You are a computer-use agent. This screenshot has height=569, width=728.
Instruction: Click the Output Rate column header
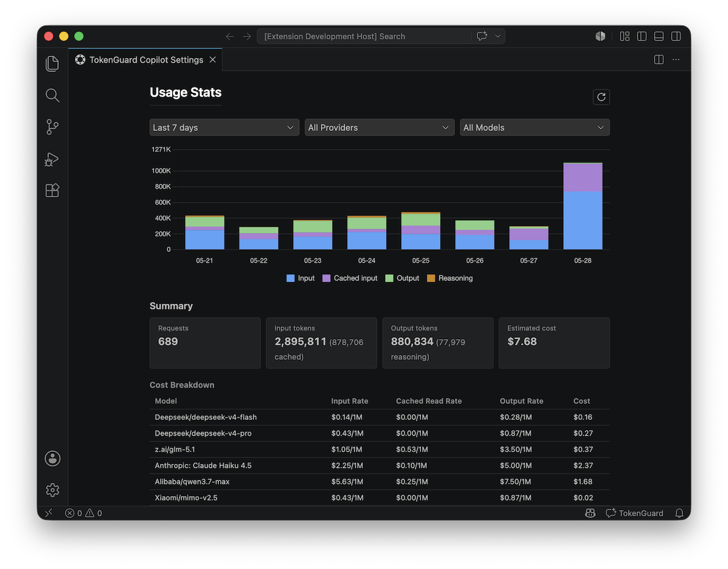(522, 401)
